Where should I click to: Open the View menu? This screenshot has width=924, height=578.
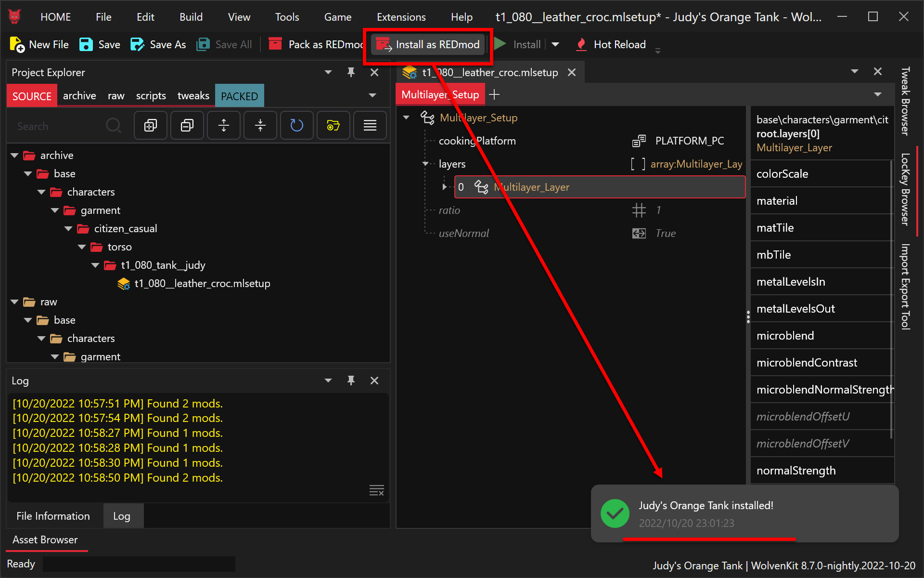pyautogui.click(x=239, y=17)
